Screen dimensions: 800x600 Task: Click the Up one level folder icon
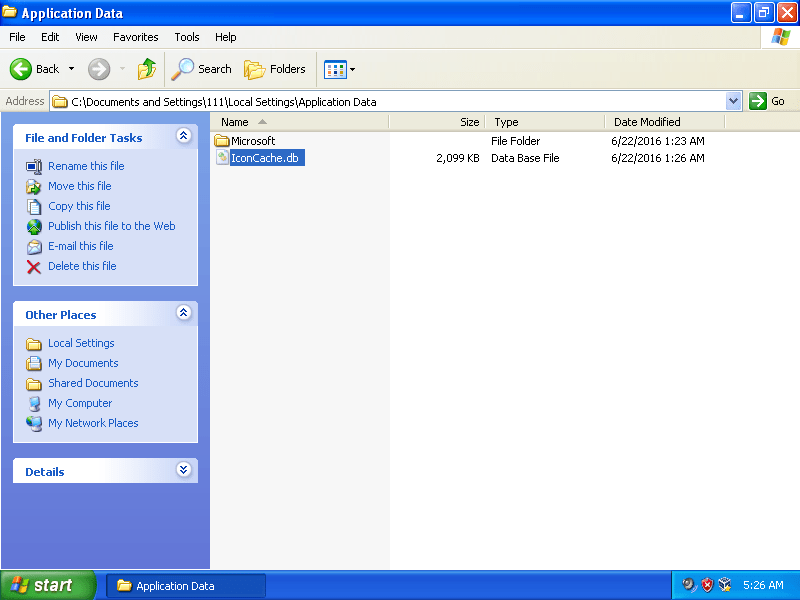[146, 69]
